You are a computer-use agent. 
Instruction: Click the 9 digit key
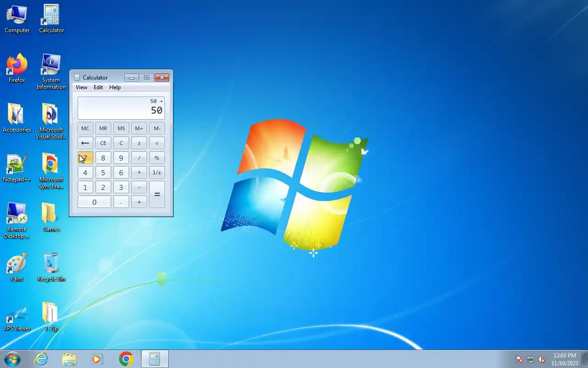point(121,158)
